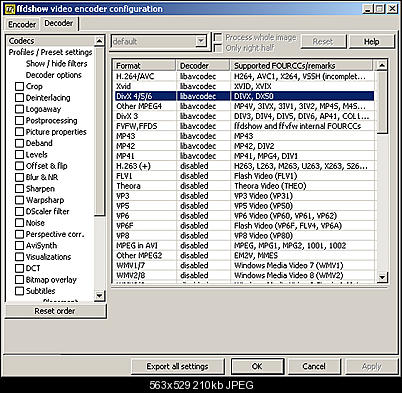Screen dimensions: 402x393
Task: Open decoder dropdown for DivX 4/5/6
Action: [203, 96]
